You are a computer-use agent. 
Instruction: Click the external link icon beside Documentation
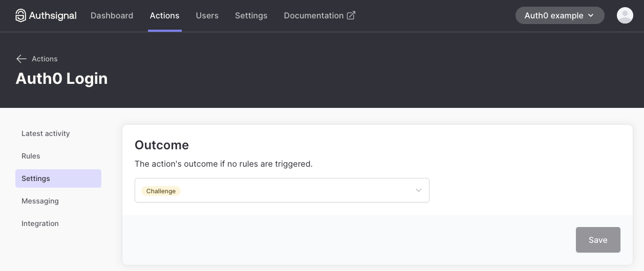[351, 15]
